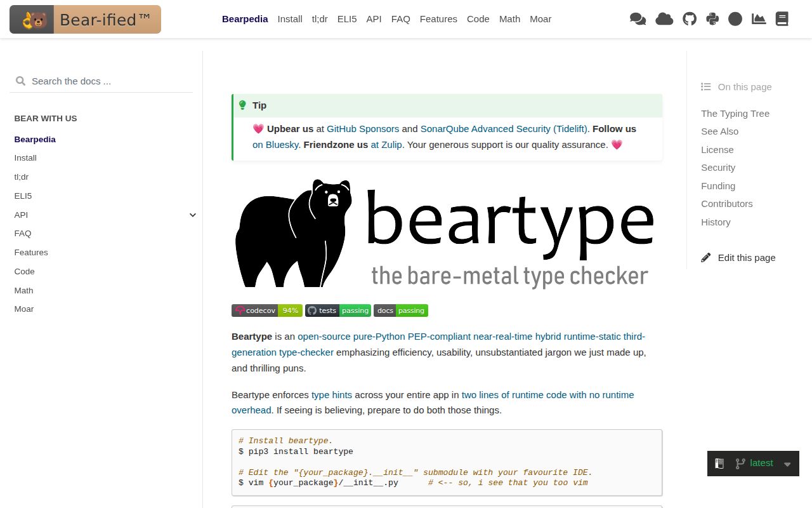Follow the GitHub Sponsors link
The width and height of the screenshot is (812, 508).
(x=363, y=129)
